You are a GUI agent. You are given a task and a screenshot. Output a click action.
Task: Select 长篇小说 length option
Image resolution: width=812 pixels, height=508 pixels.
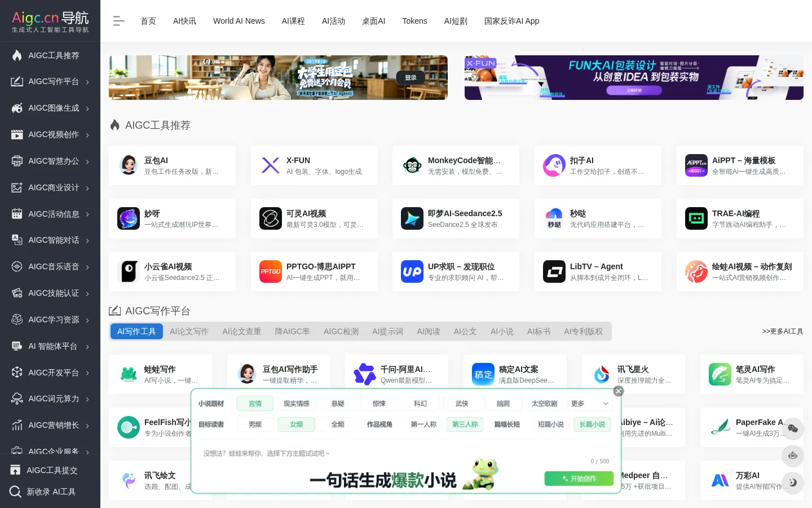pyautogui.click(x=593, y=424)
